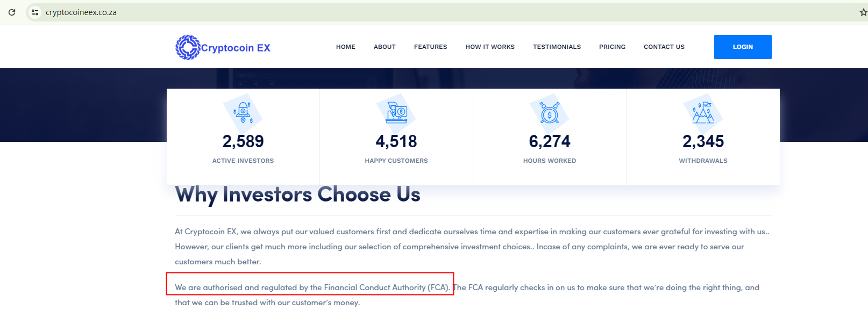Open the Pricing menu link
This screenshot has width=868, height=317.
(x=612, y=47)
